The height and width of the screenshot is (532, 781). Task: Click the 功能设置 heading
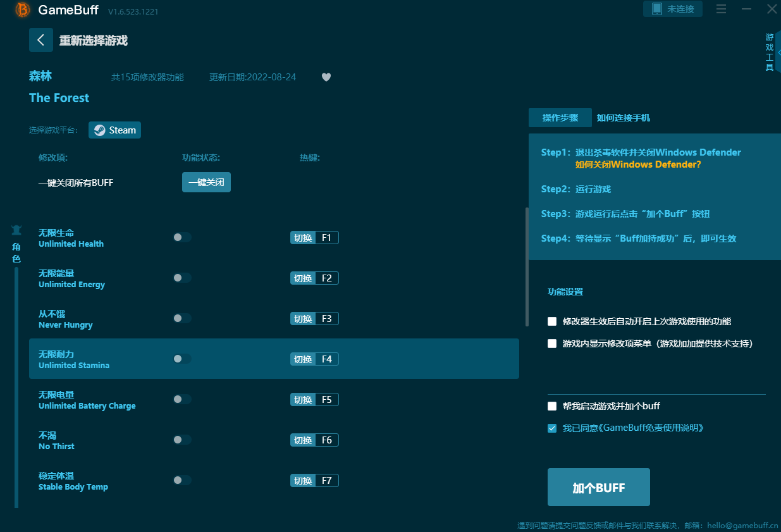(565, 292)
